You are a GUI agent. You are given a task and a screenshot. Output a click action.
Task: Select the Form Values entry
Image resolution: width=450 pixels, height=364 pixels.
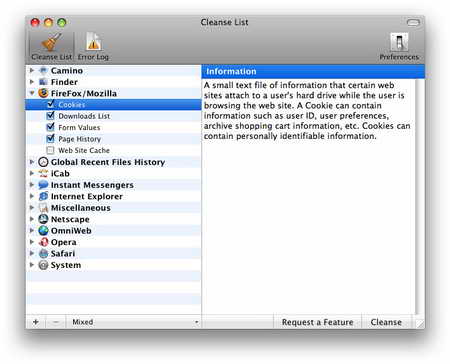tap(79, 128)
